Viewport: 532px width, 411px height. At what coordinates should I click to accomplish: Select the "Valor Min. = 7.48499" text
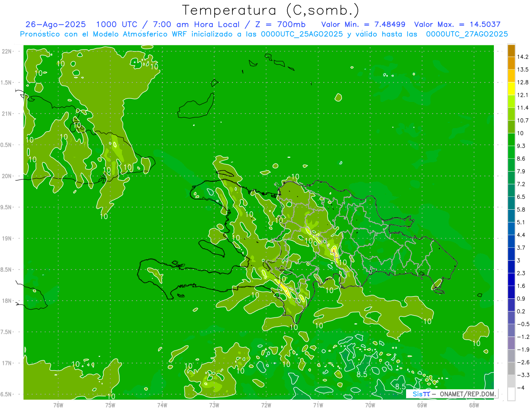pyautogui.click(x=363, y=24)
